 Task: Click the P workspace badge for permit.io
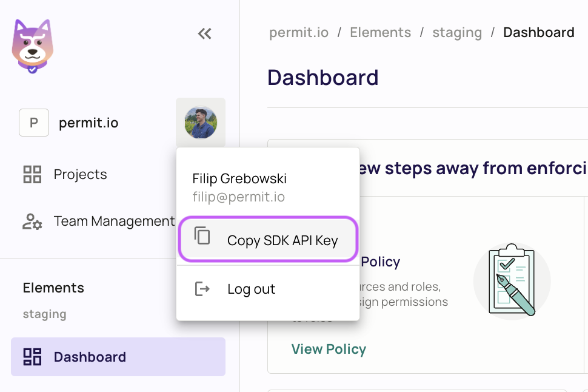[33, 123]
